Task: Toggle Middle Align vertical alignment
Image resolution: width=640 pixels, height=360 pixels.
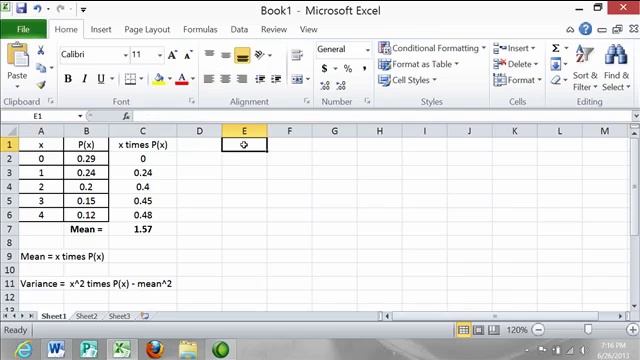Action: click(x=226, y=55)
